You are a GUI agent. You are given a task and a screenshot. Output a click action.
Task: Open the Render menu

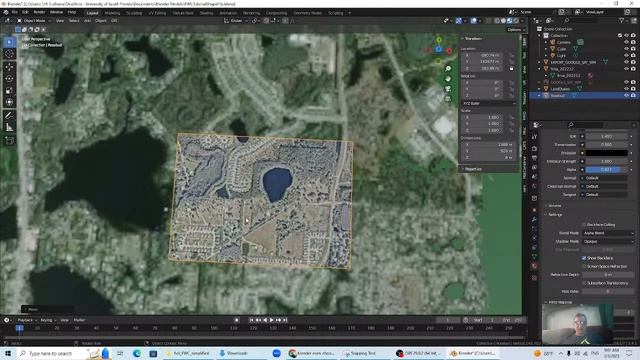pyautogui.click(x=39, y=12)
